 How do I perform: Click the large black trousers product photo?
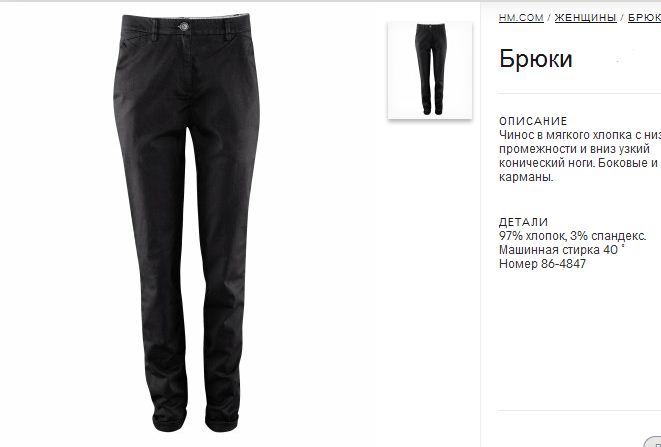tap(186, 223)
